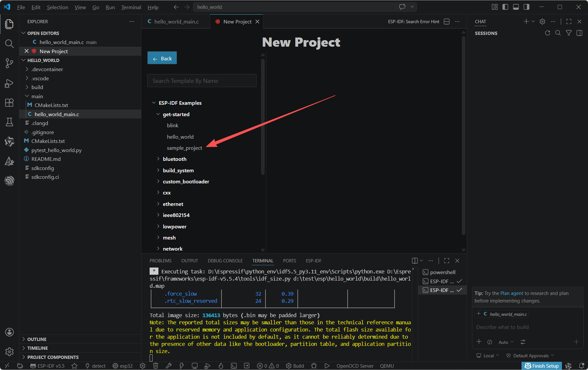The height and width of the screenshot is (370, 588).
Task: Switch to hello_world_main.c editor tab
Action: [x=176, y=22]
